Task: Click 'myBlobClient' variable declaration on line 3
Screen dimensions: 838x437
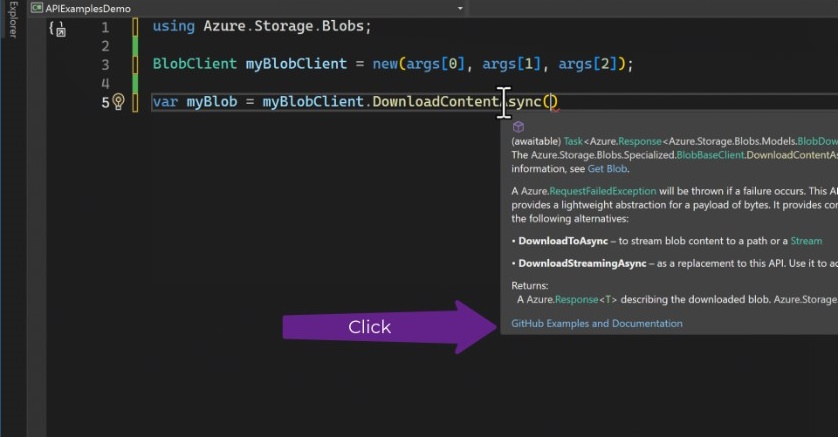Action: coord(296,64)
